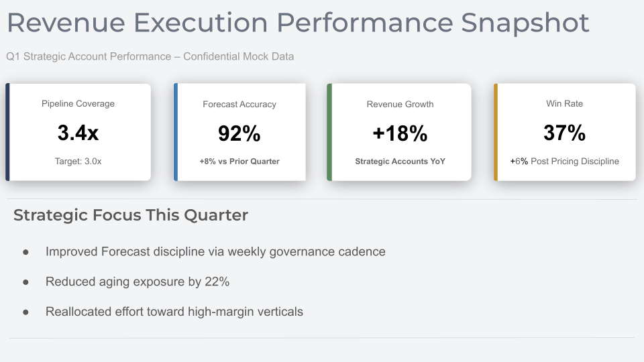Image resolution: width=644 pixels, height=362 pixels.
Task: Click the blue Forecast Accuracy accent bar
Action: click(176, 132)
